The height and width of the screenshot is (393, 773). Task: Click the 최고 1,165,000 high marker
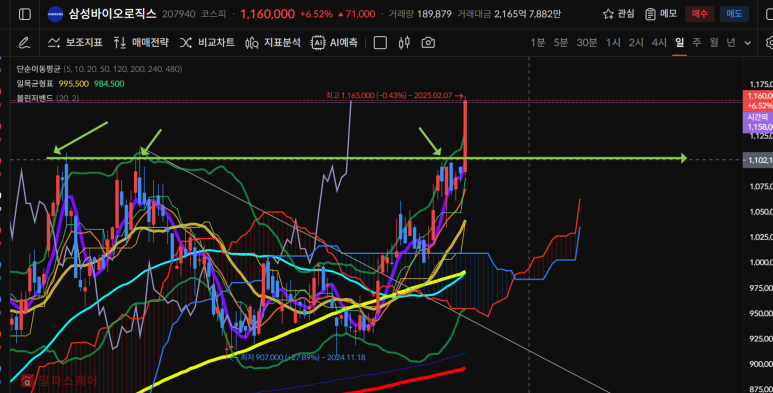395,95
